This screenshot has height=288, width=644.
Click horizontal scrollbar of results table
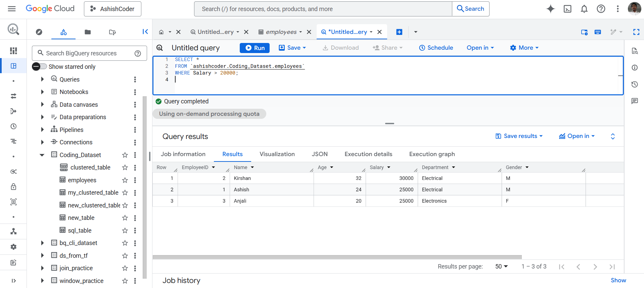(x=337, y=257)
